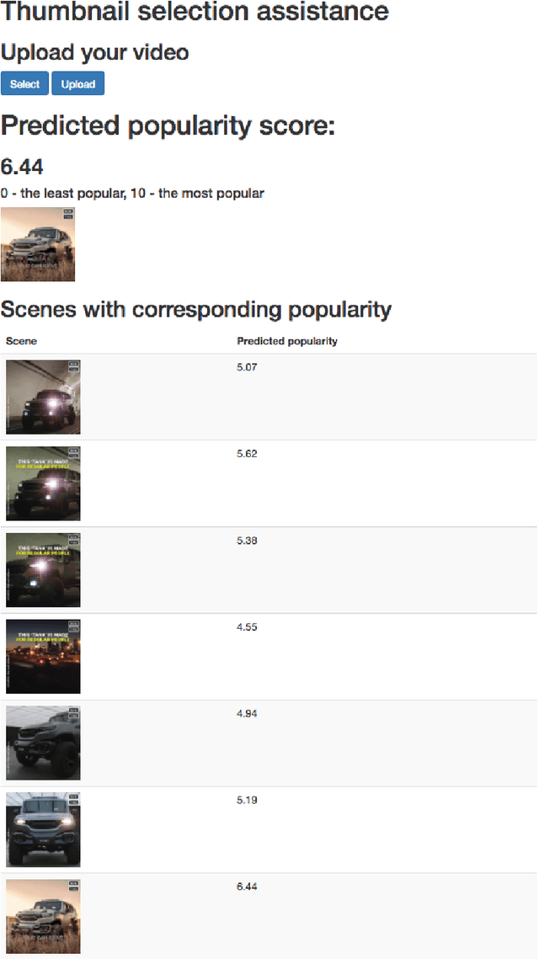Click the Scenes with corresponding popularity heading
The image size is (539, 980).
[x=195, y=309]
